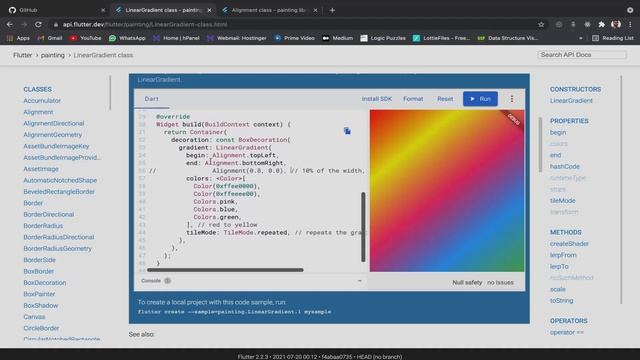Jump to operator == link
Viewport: 640px width, 360px height.
pyautogui.click(x=567, y=332)
